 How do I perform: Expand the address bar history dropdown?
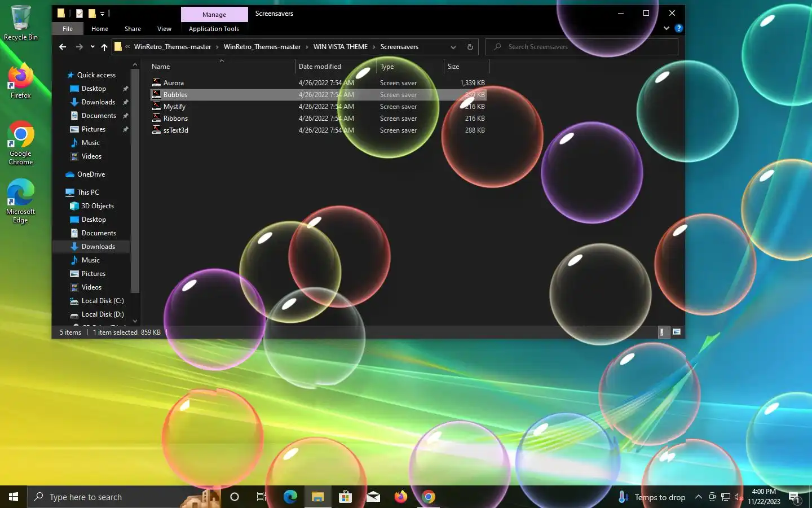(x=453, y=47)
